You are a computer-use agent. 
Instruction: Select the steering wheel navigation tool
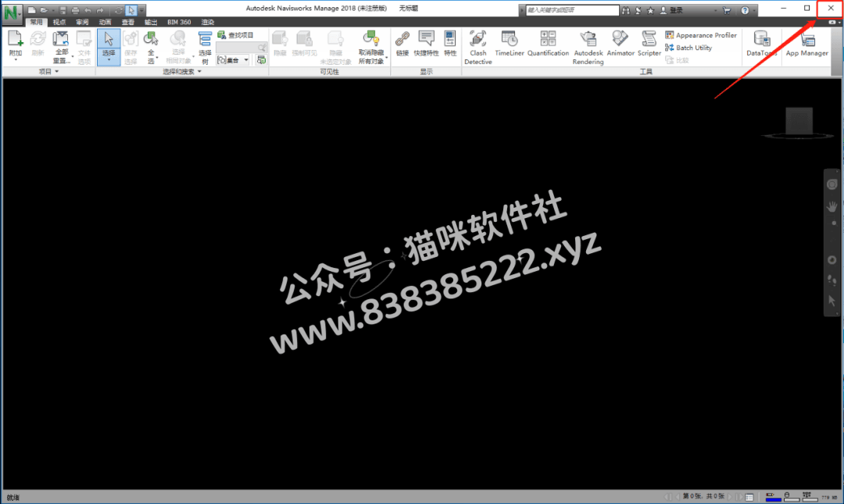(x=831, y=184)
